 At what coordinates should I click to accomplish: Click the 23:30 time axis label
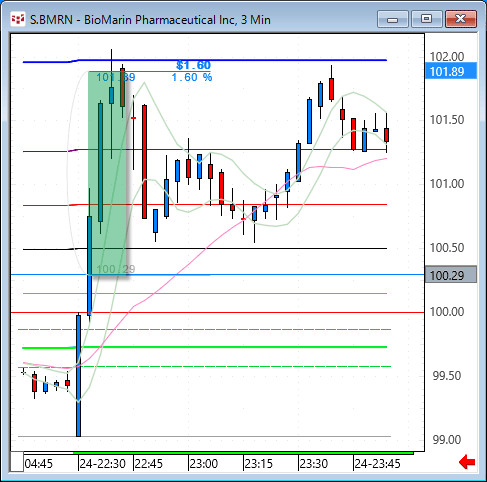point(314,463)
